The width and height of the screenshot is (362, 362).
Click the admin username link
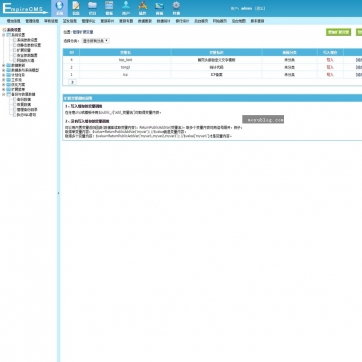pos(246,9)
